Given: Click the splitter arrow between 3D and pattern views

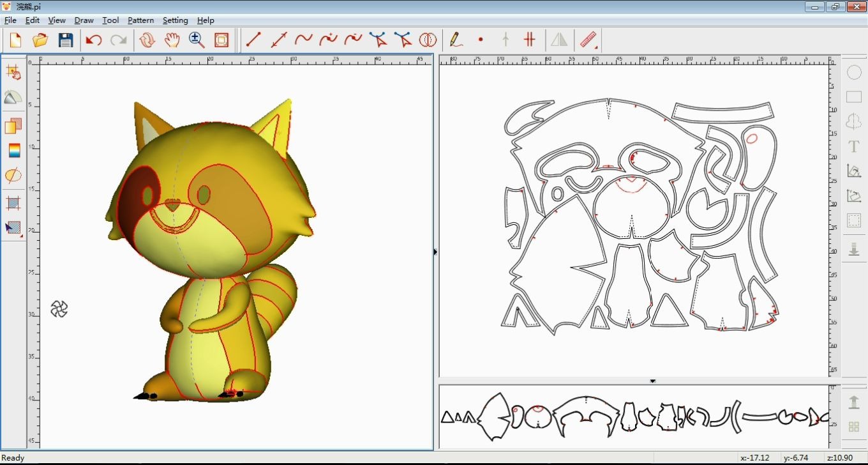Looking at the screenshot, I should [436, 252].
